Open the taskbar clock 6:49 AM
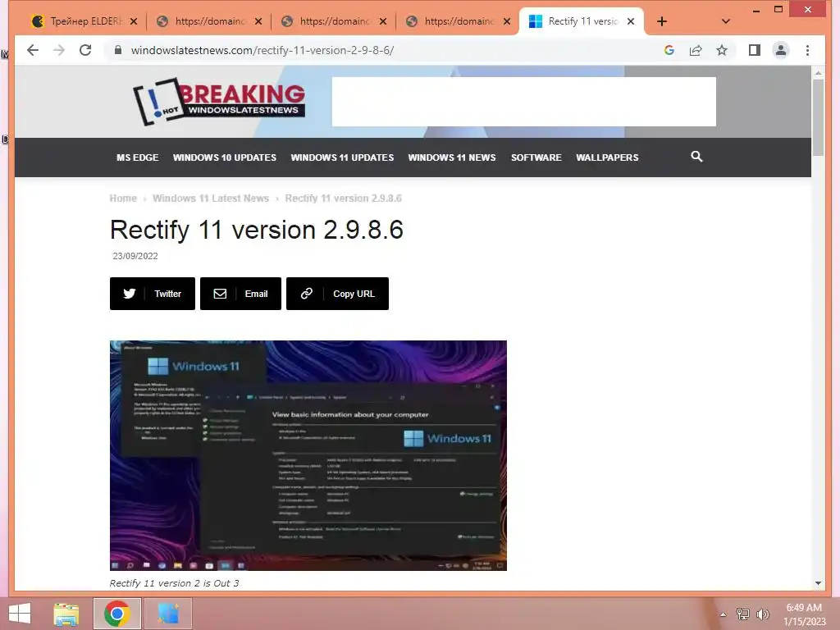This screenshot has height=630, width=840. coord(805,614)
